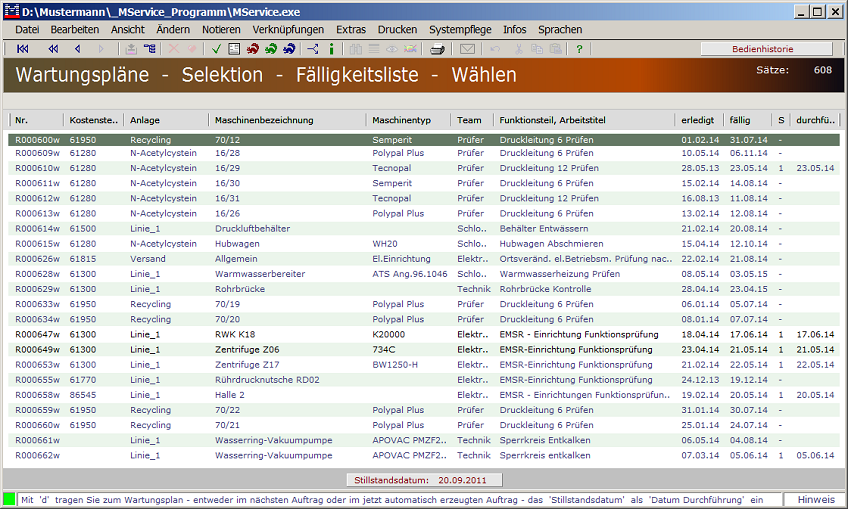This screenshot has width=848, height=509.
Task: Go to previous record with single left arrow
Action: click(x=78, y=49)
